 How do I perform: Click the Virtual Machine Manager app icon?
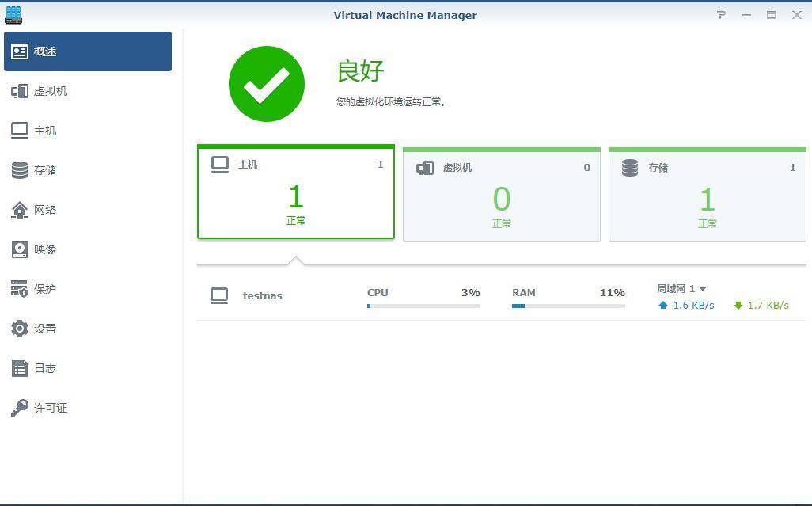(13, 14)
